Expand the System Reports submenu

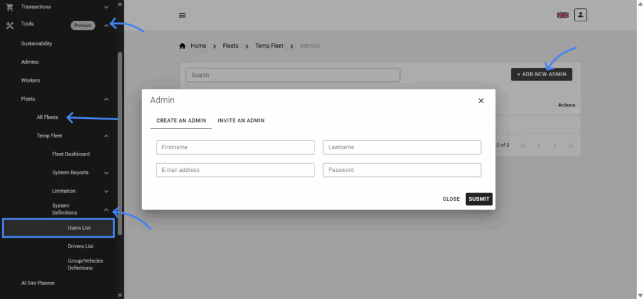[106, 173]
